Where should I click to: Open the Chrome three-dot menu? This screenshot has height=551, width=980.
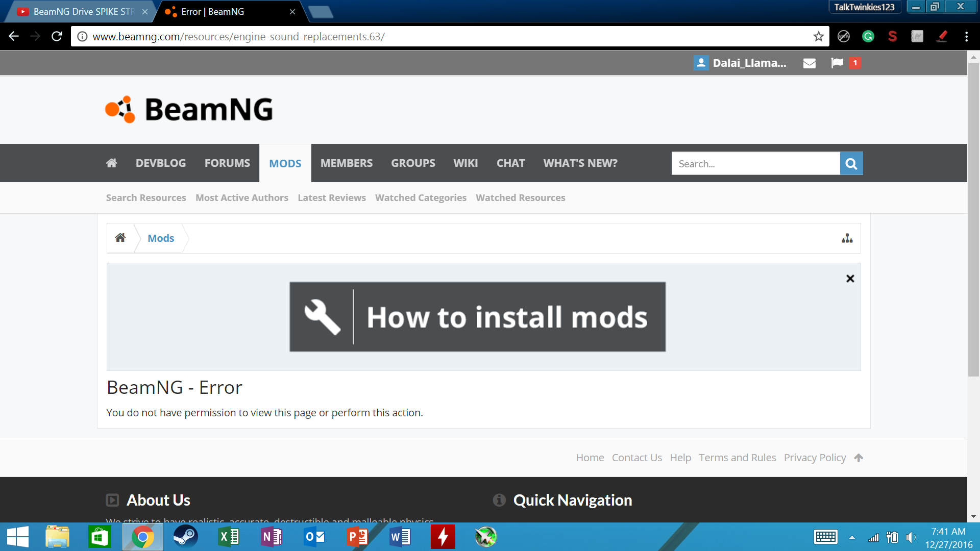click(x=966, y=36)
